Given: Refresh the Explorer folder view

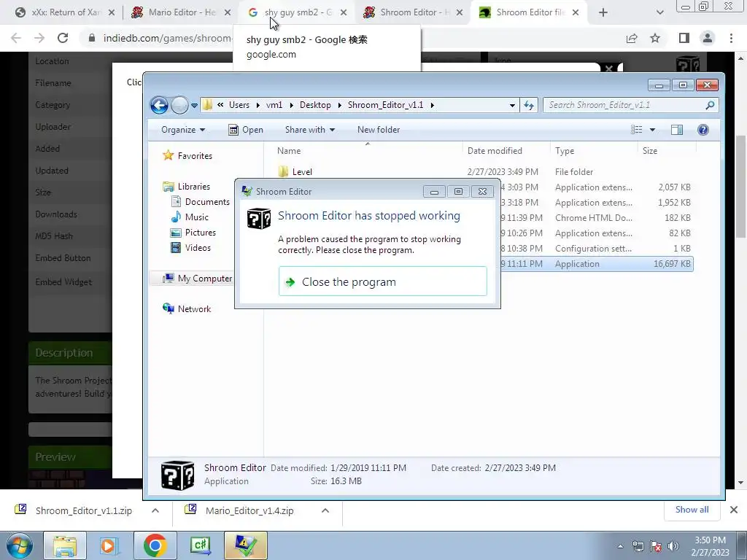Looking at the screenshot, I should click(x=529, y=105).
